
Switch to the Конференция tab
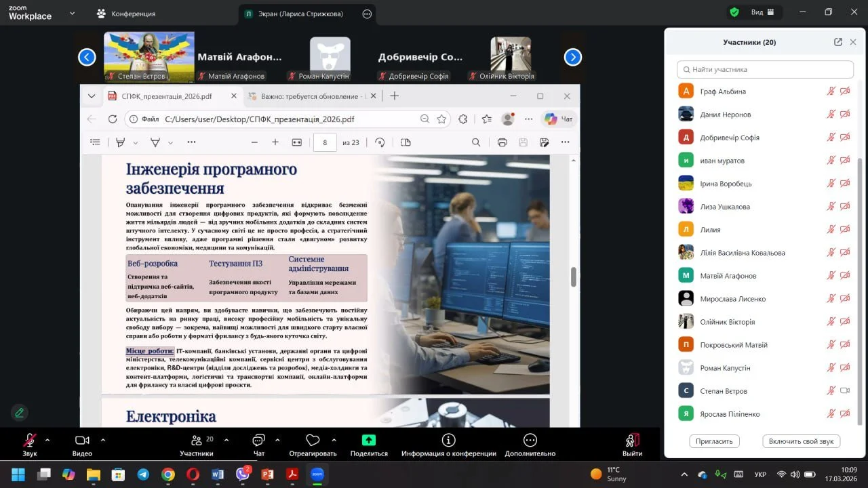click(126, 14)
